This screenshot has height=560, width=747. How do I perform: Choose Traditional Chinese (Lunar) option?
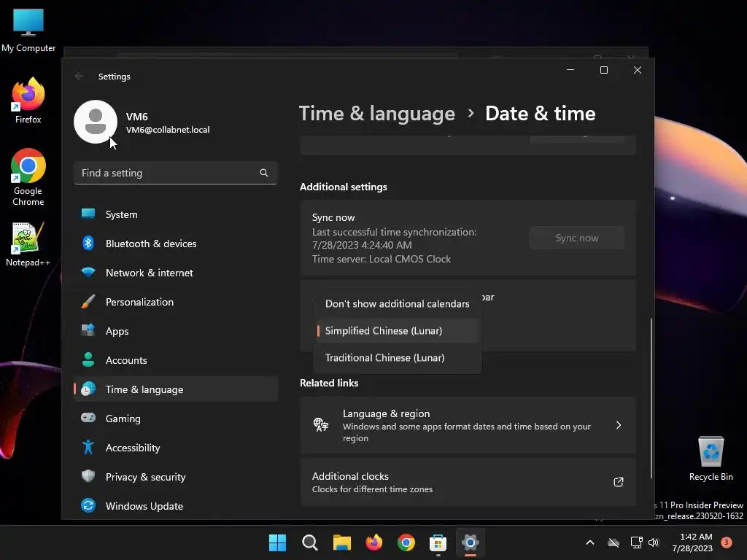398,357
